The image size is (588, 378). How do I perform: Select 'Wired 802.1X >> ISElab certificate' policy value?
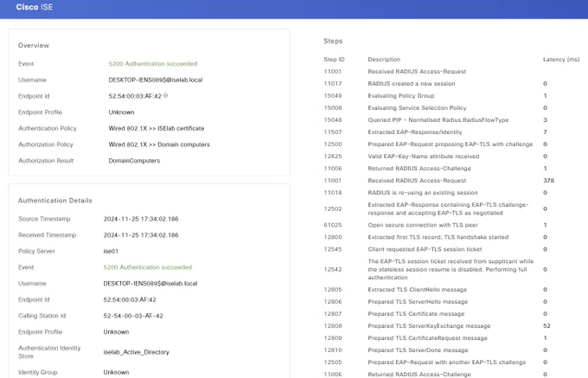coord(156,128)
